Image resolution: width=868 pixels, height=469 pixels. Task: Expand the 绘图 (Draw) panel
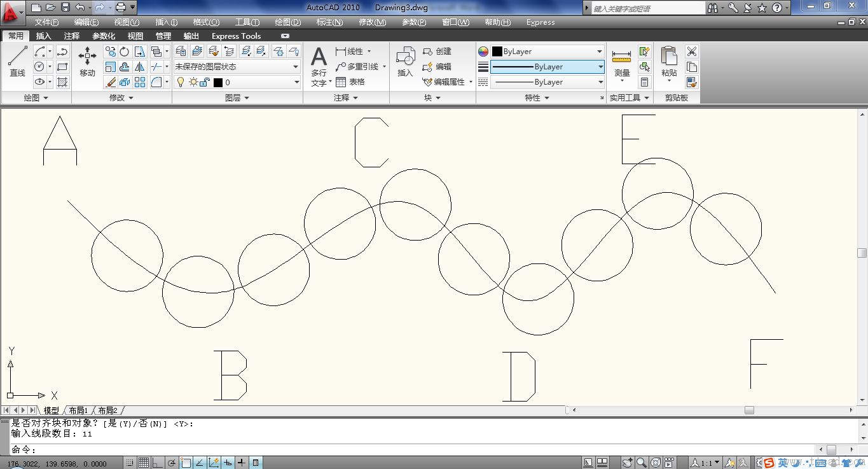[36, 97]
